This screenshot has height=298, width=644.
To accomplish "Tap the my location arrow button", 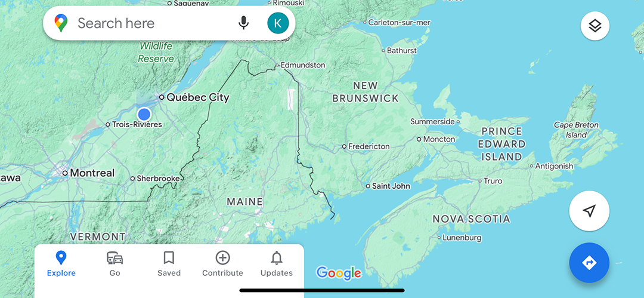I will coord(589,211).
